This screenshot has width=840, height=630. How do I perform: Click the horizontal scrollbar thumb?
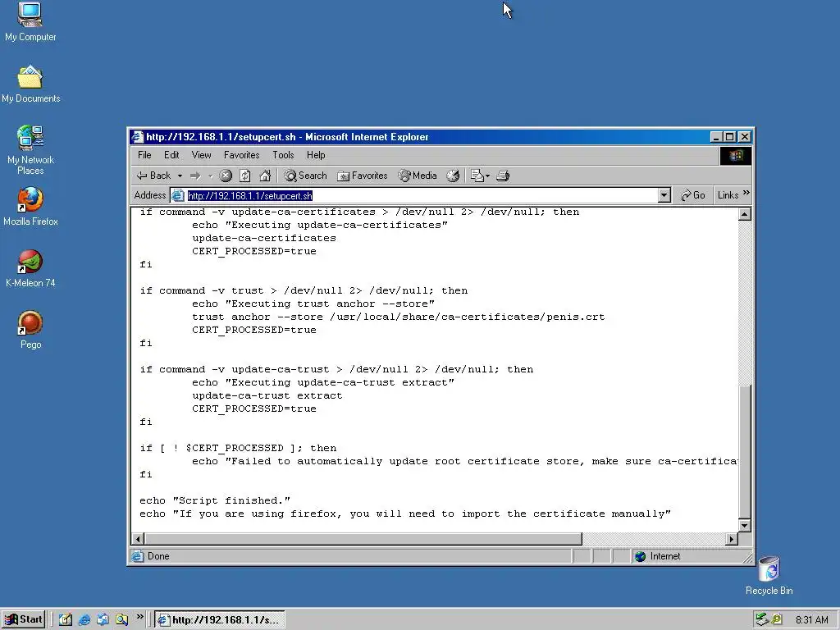[x=363, y=539]
